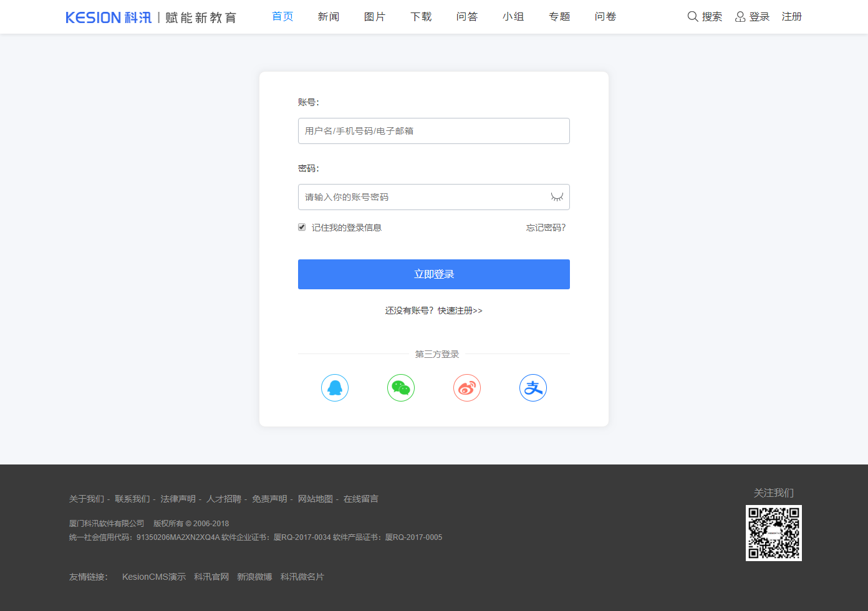Select the Weibo third-party login icon
This screenshot has width=868, height=611.
(467, 387)
